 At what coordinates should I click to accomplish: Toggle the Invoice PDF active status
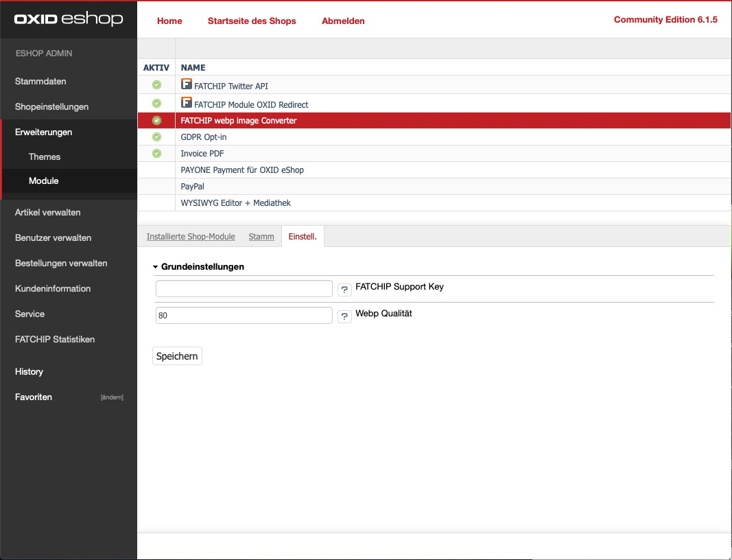(x=156, y=153)
